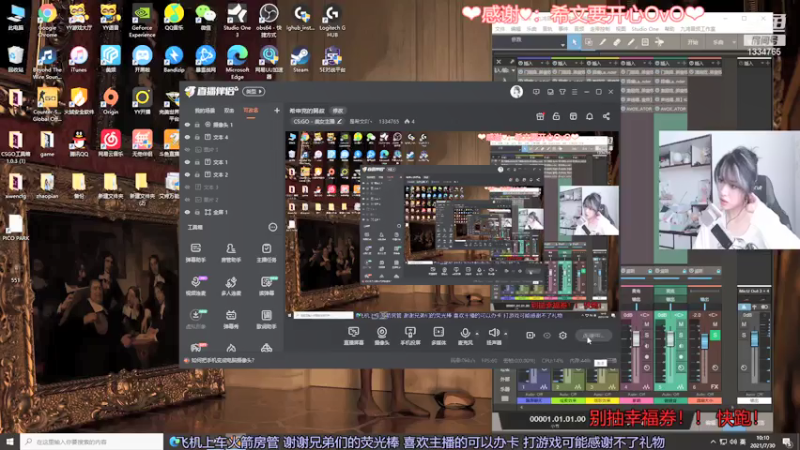Toggle the preview eye icon in bottom bar
This screenshot has height=450, width=800.
click(x=546, y=335)
